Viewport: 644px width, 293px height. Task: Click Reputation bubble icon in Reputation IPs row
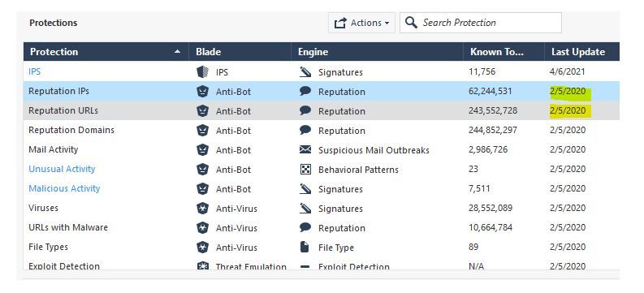point(305,92)
